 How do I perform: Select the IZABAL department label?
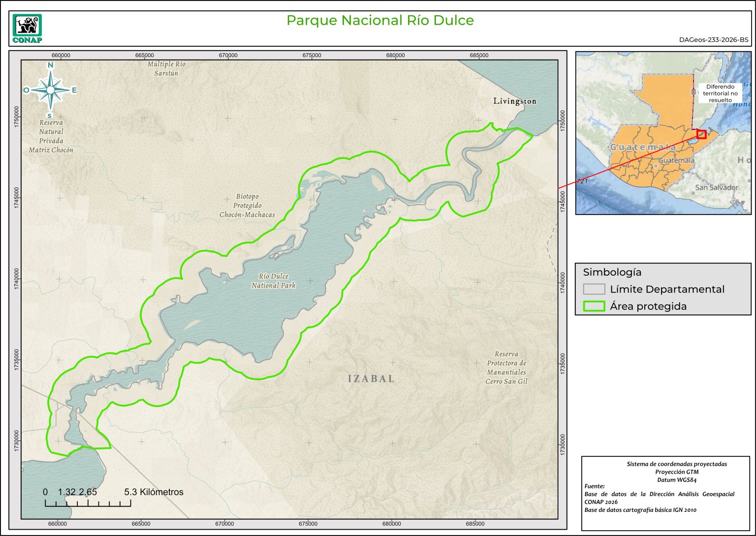point(371,378)
